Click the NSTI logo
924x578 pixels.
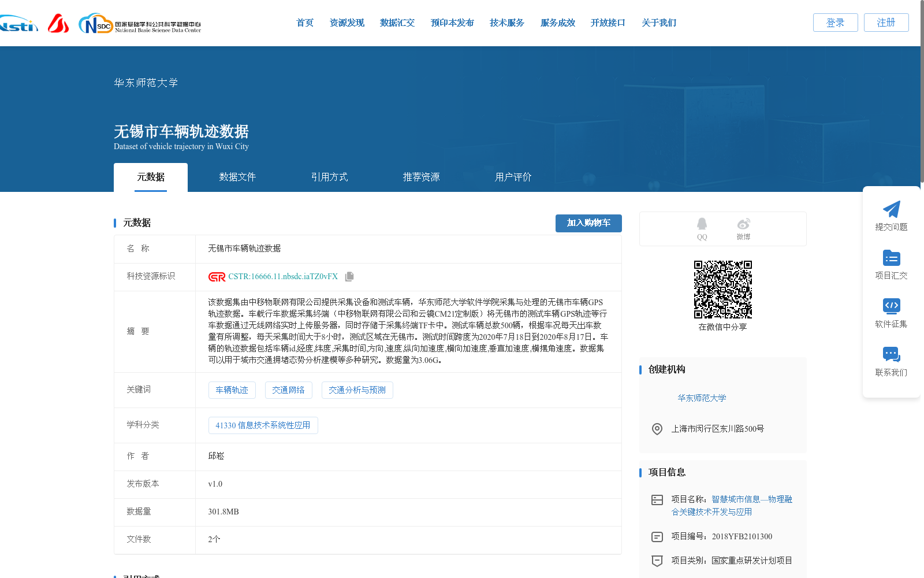[x=19, y=23]
